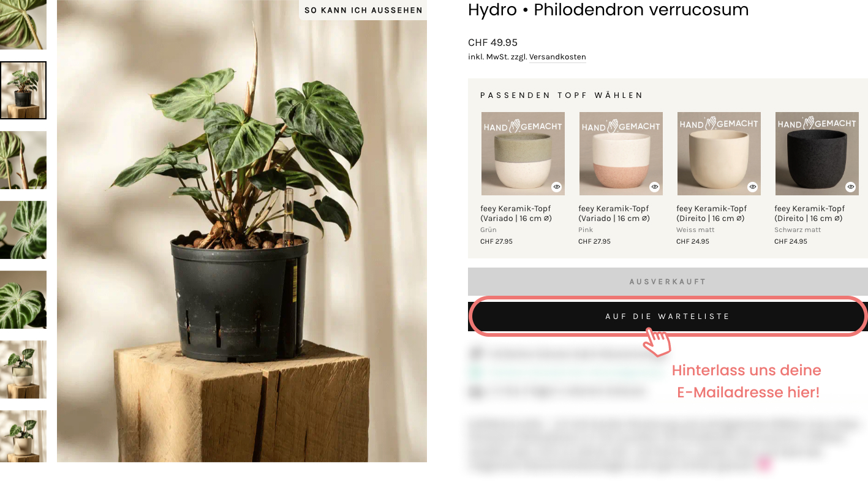Open quick view eye icon on white Direito pot

click(752, 187)
